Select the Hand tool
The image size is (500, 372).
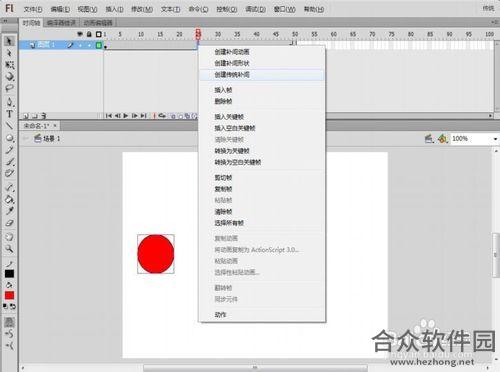tap(9, 237)
